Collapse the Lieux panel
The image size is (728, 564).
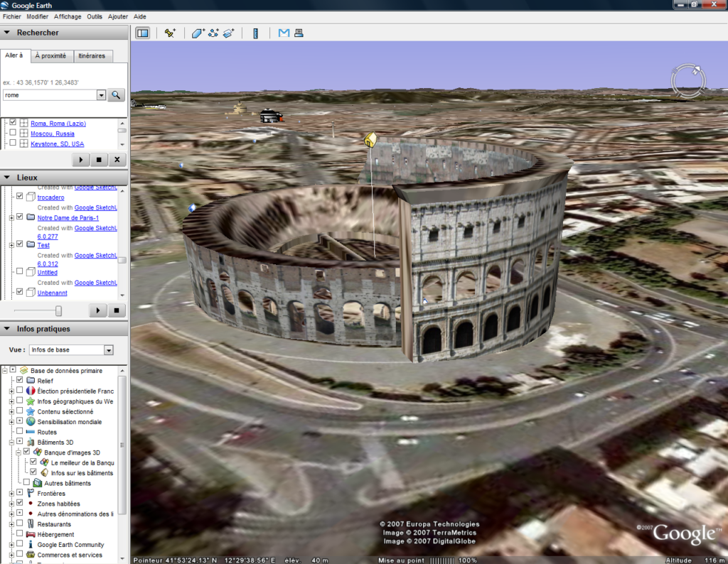7,177
